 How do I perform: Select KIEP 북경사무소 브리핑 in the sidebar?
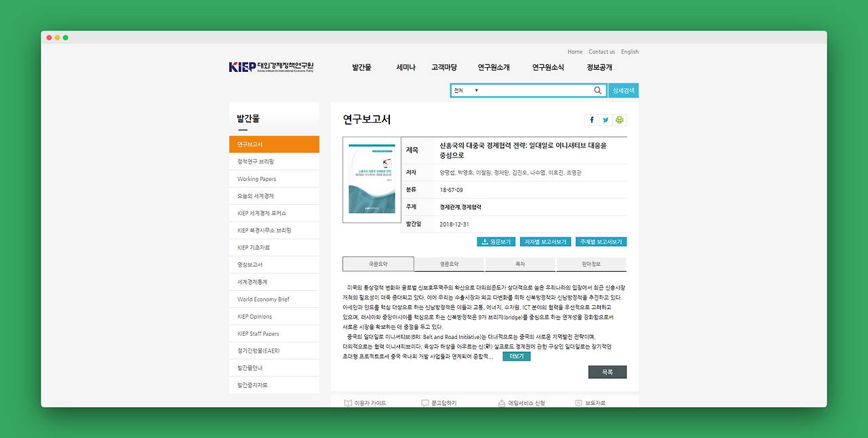(274, 231)
